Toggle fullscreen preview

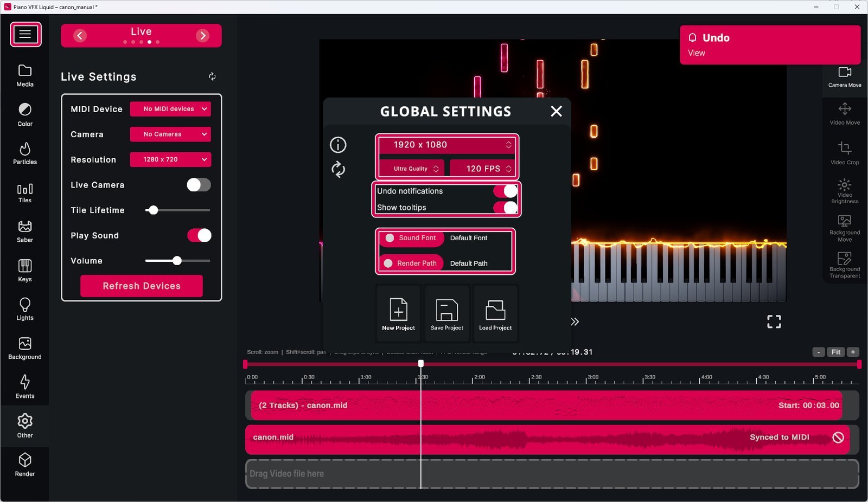(774, 322)
